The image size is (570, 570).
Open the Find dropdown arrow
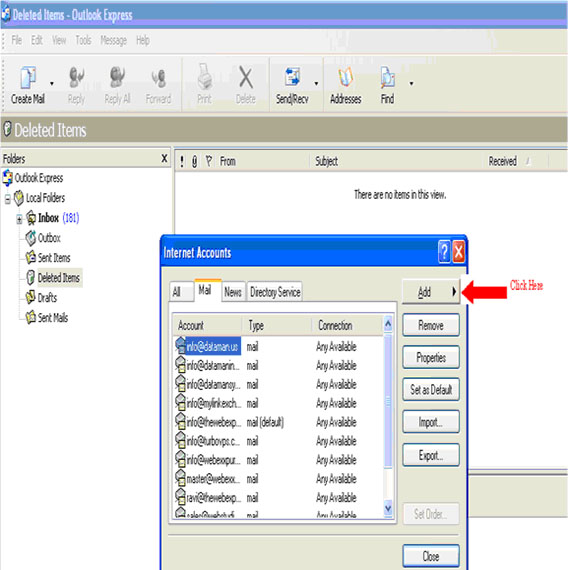coord(412,84)
